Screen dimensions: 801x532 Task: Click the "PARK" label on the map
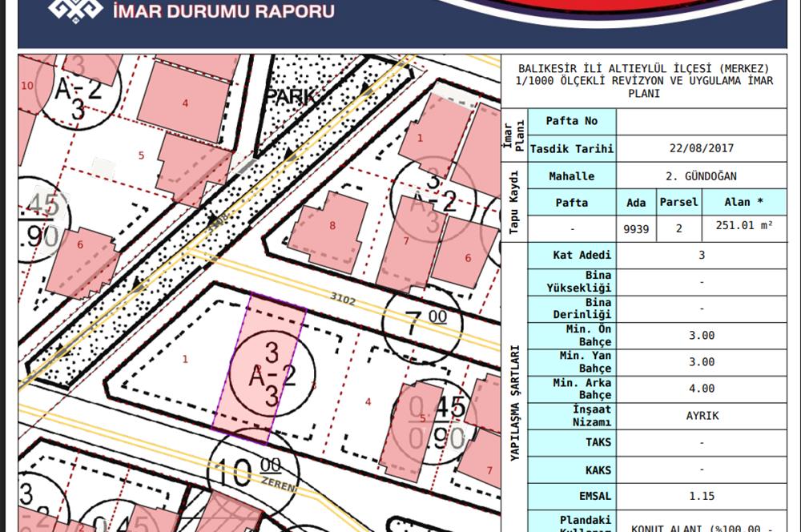292,96
